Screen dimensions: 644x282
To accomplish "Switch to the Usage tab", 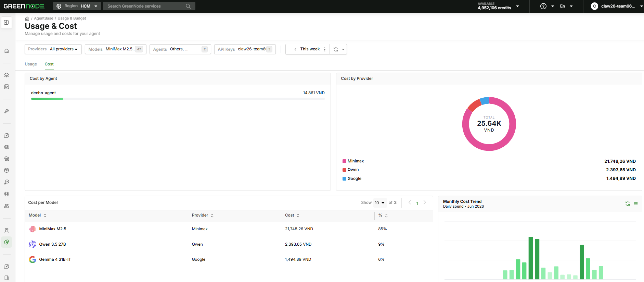I will point(31,64).
